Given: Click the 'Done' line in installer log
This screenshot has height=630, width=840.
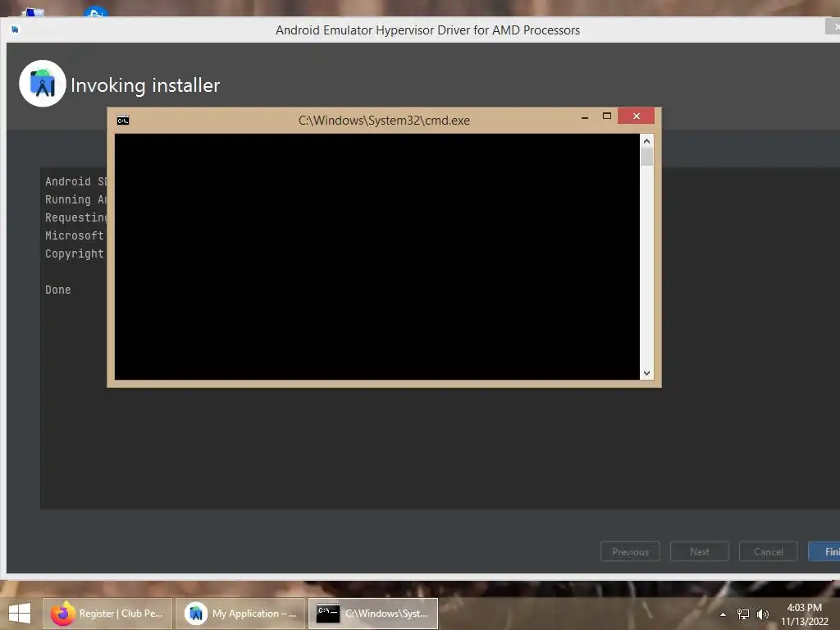Looking at the screenshot, I should [58, 290].
